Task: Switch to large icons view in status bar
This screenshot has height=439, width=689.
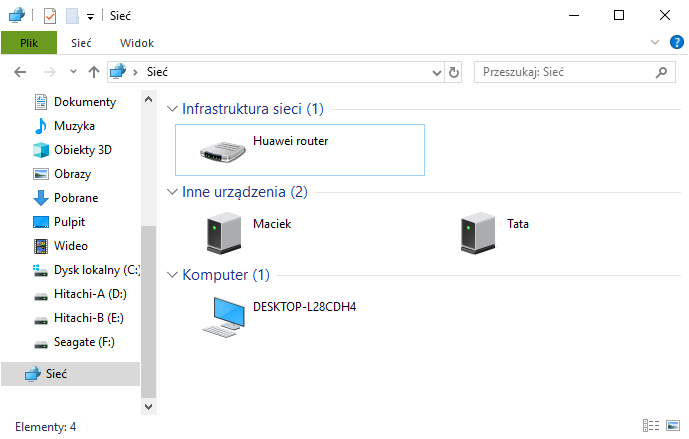Action: [x=673, y=425]
